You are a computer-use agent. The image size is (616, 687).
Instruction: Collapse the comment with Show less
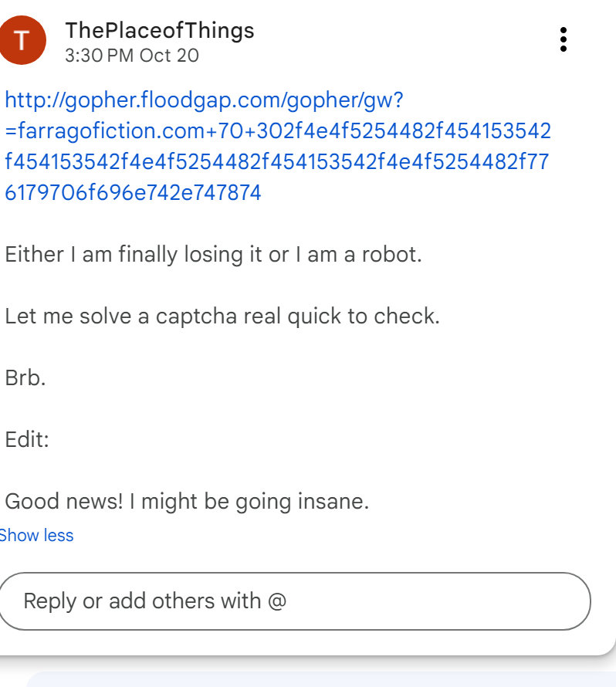click(x=37, y=535)
